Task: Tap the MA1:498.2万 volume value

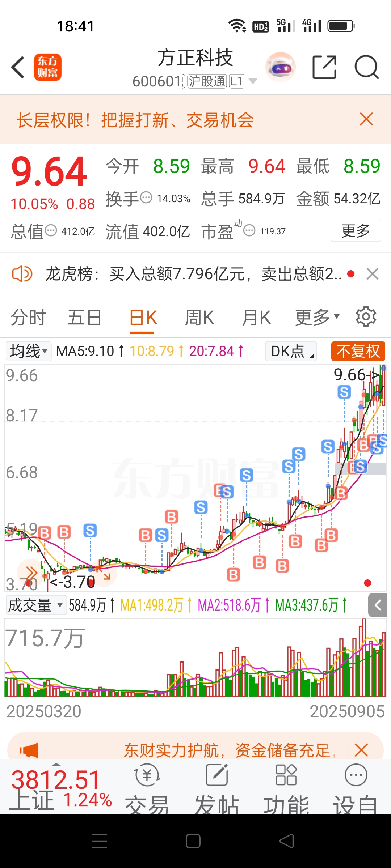Action: point(152,605)
